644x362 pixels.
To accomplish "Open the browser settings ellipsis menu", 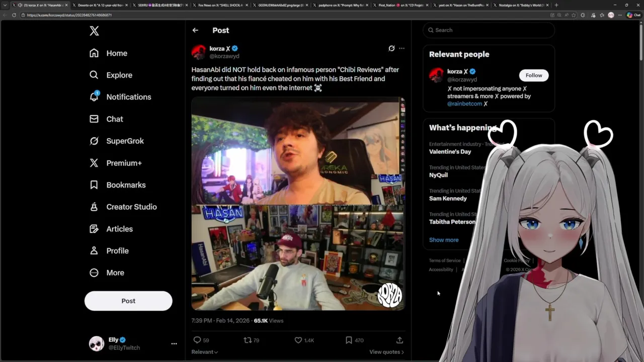I will click(619, 15).
